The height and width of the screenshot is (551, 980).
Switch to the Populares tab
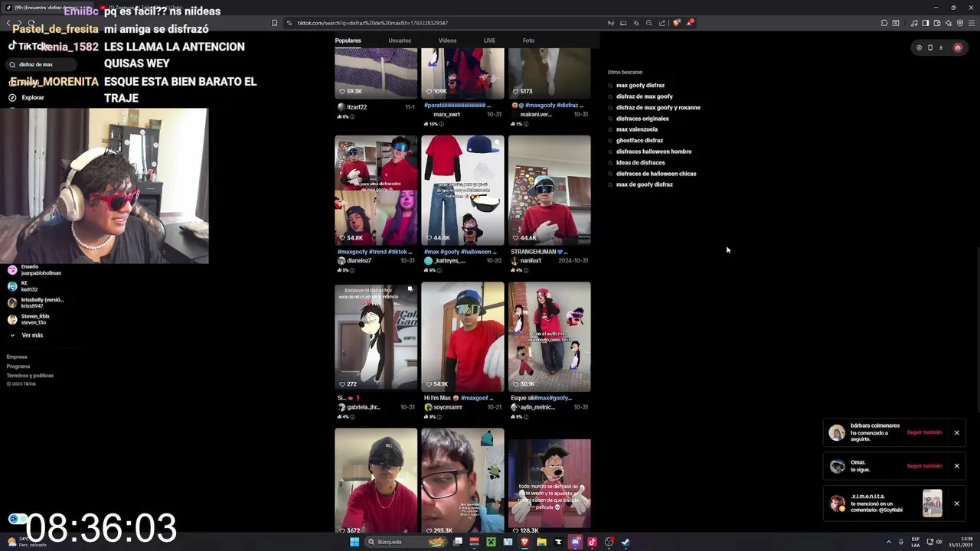point(348,41)
